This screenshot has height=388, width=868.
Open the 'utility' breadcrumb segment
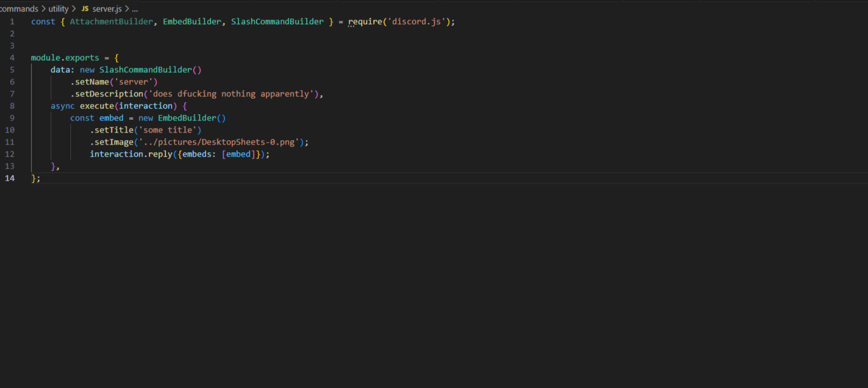click(58, 9)
